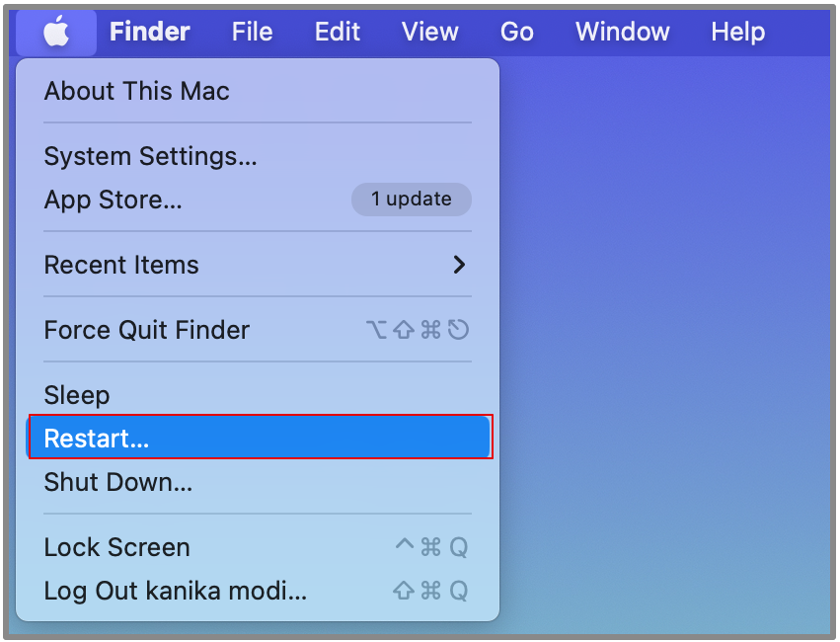This screenshot has height=642, width=840.
Task: Open the Help menu
Action: tap(737, 32)
